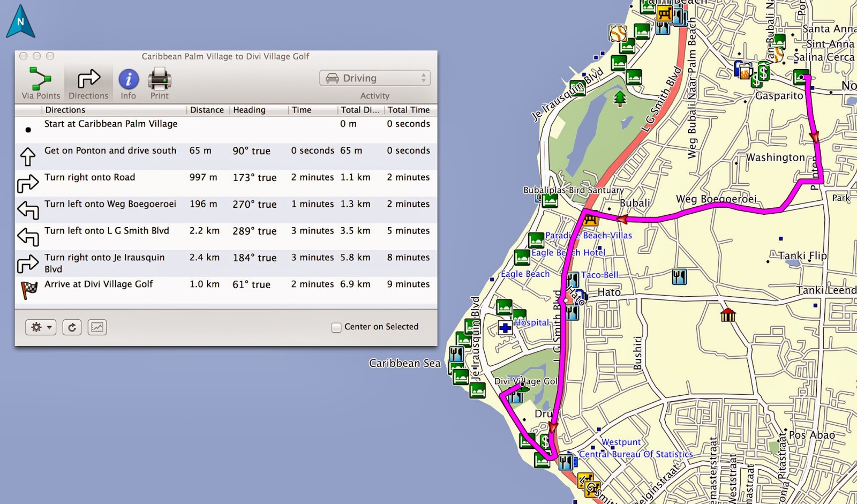Screen dimensions: 857x504
Task: Click the Print icon
Action: (159, 83)
